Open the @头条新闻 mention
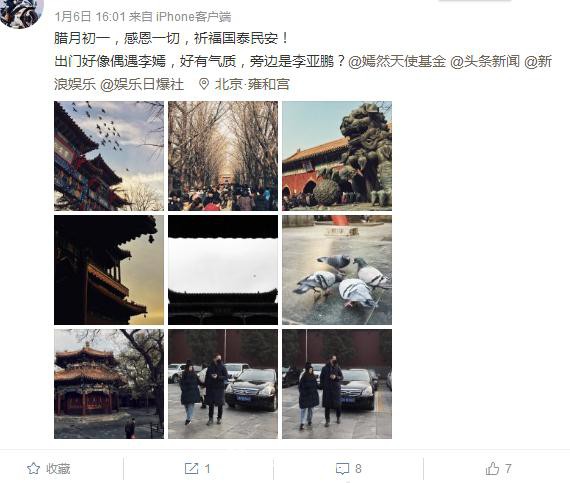 485,61
